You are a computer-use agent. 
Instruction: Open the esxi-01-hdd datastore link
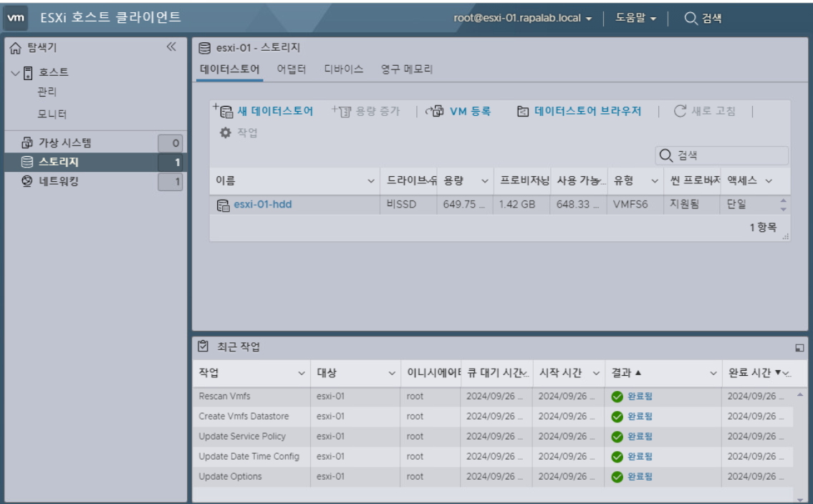point(263,205)
